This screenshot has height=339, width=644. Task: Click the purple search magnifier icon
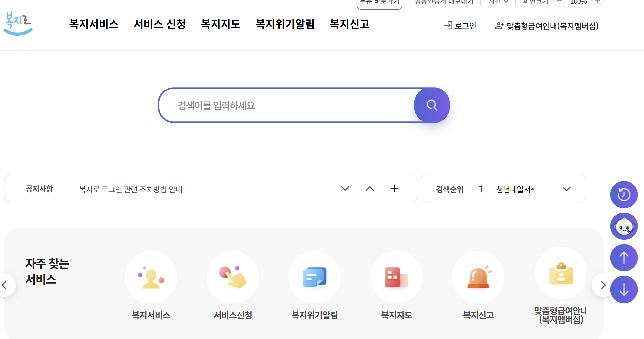coord(432,105)
